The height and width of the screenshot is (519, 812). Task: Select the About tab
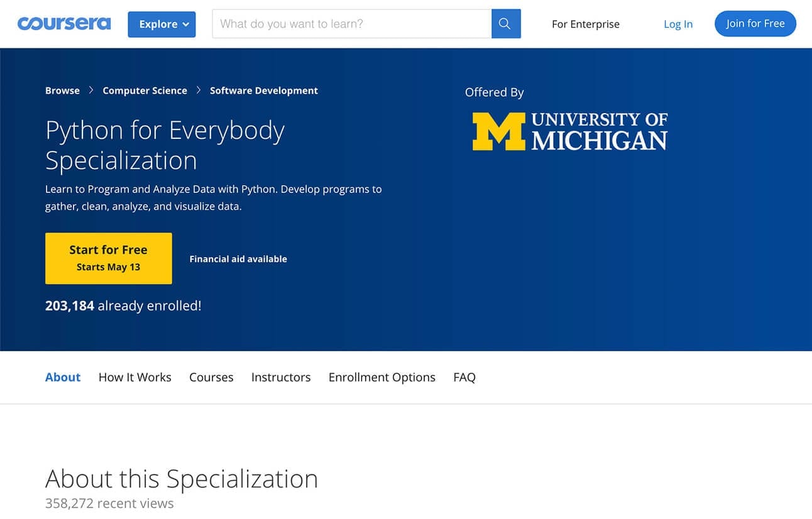tap(63, 377)
